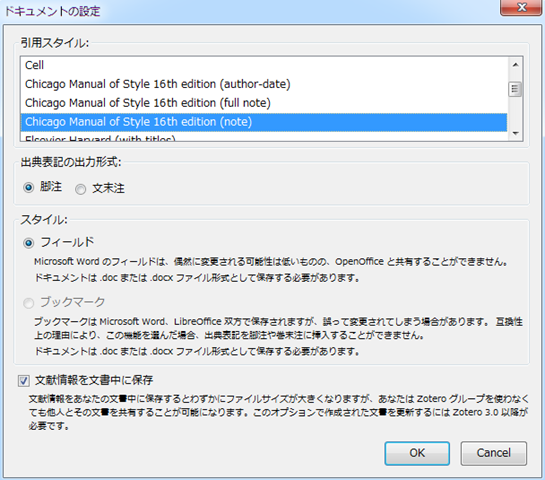Select the ブックマーク bookmarks radio button
This screenshot has width=545, height=480.
point(29,303)
